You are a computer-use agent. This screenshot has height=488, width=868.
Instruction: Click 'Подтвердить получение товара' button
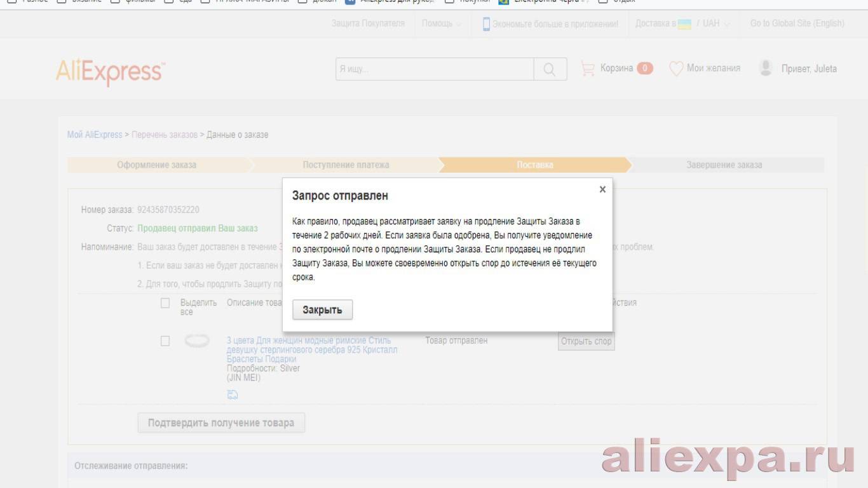click(x=221, y=423)
